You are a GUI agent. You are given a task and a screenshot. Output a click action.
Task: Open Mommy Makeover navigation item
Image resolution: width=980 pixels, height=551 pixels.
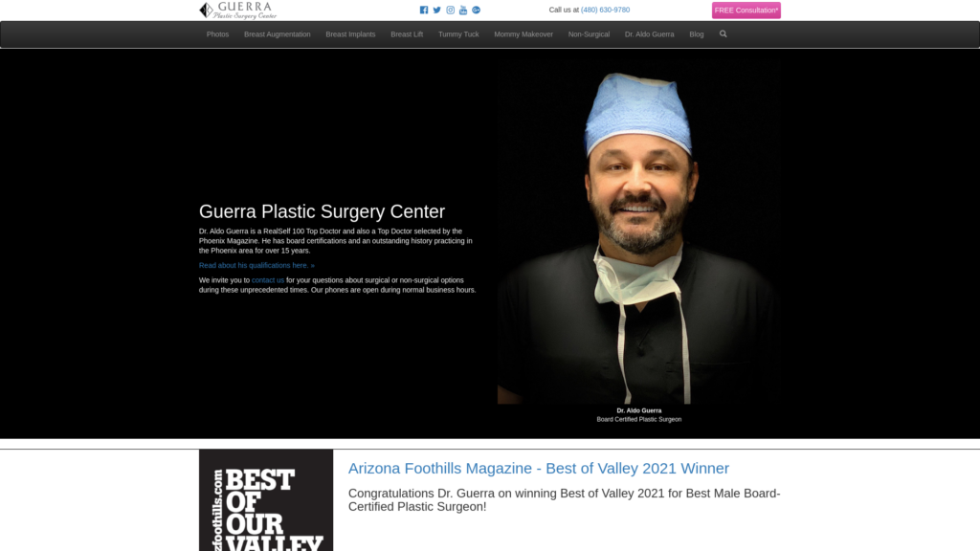pyautogui.click(x=523, y=34)
